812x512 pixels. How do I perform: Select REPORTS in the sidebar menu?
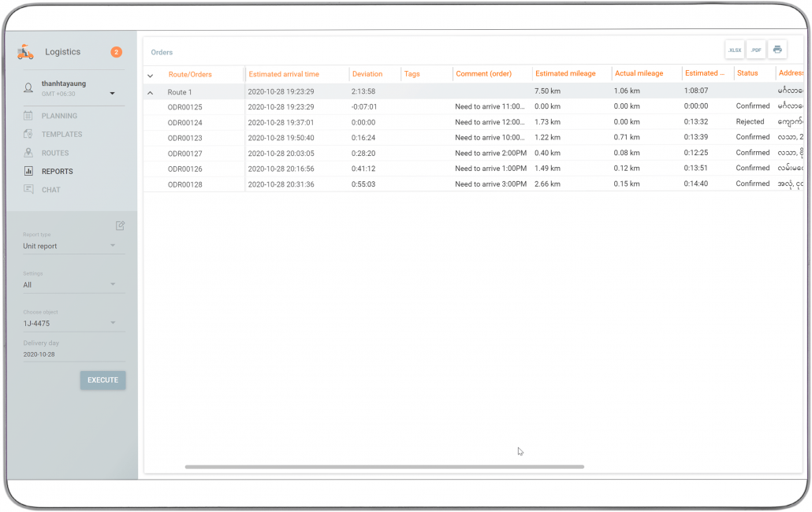tap(55, 171)
